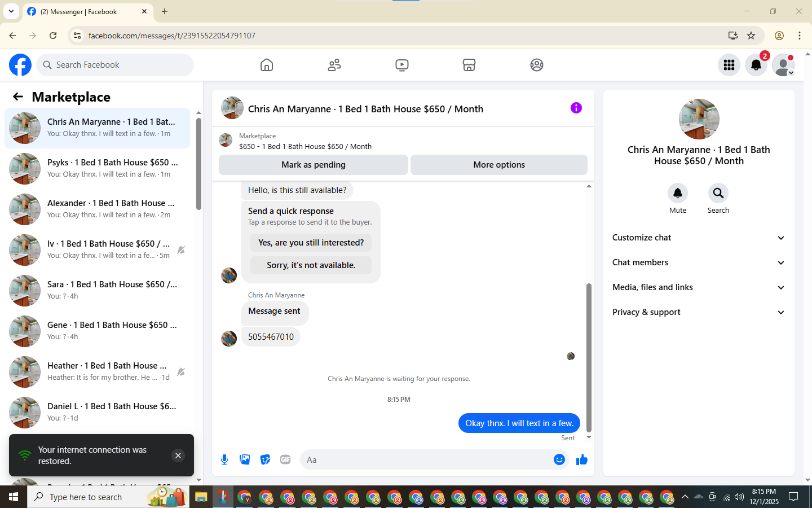Image resolution: width=812 pixels, height=508 pixels.
Task: Expand the Customize chat section
Action: tap(699, 238)
